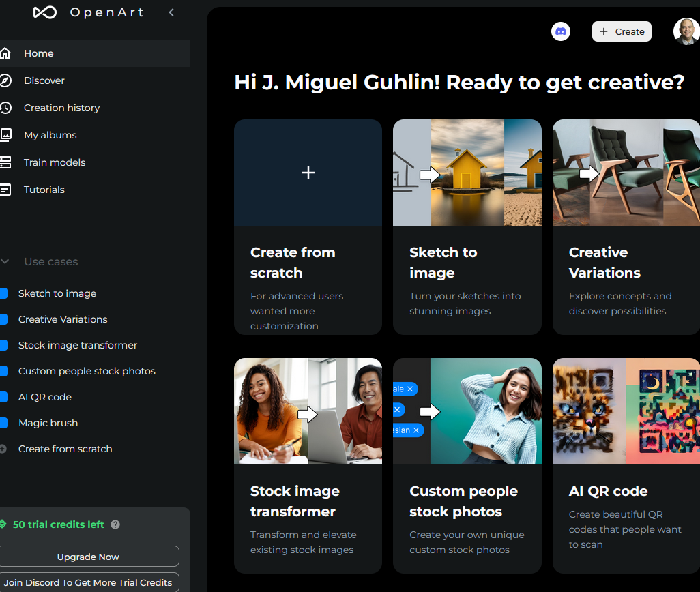
Task: Click the trial credits help question mark
Action: 115,524
